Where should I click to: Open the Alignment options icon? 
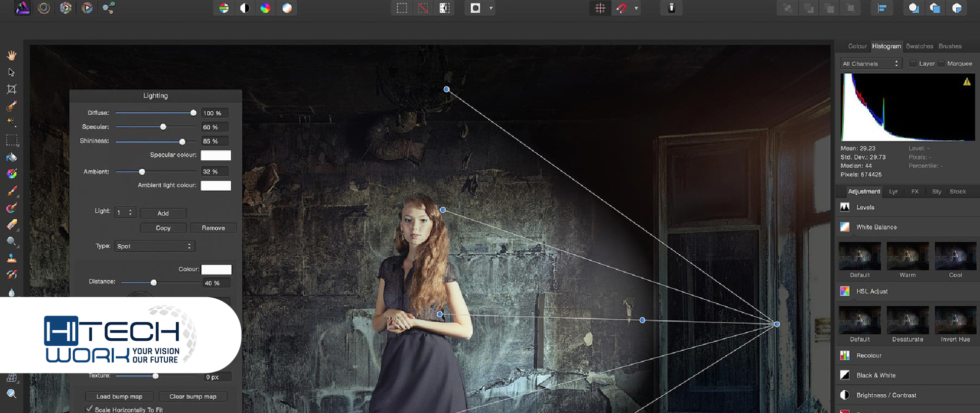pyautogui.click(x=882, y=8)
